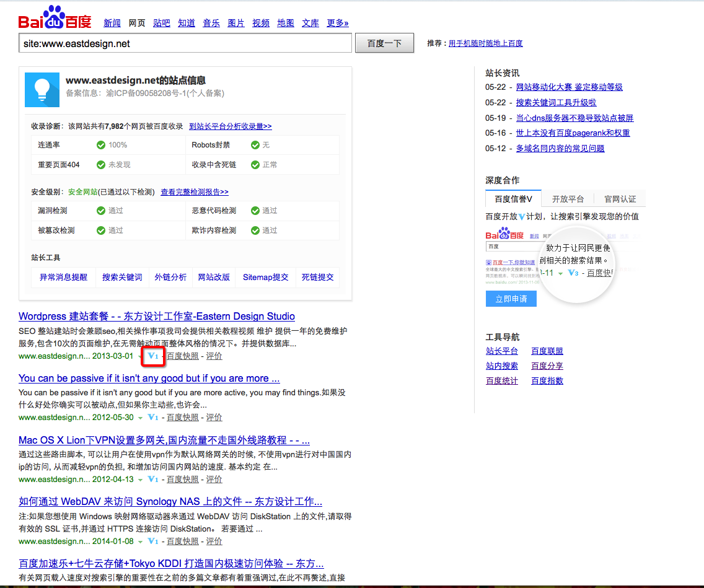Click the 百度一下 search button

point(384,43)
